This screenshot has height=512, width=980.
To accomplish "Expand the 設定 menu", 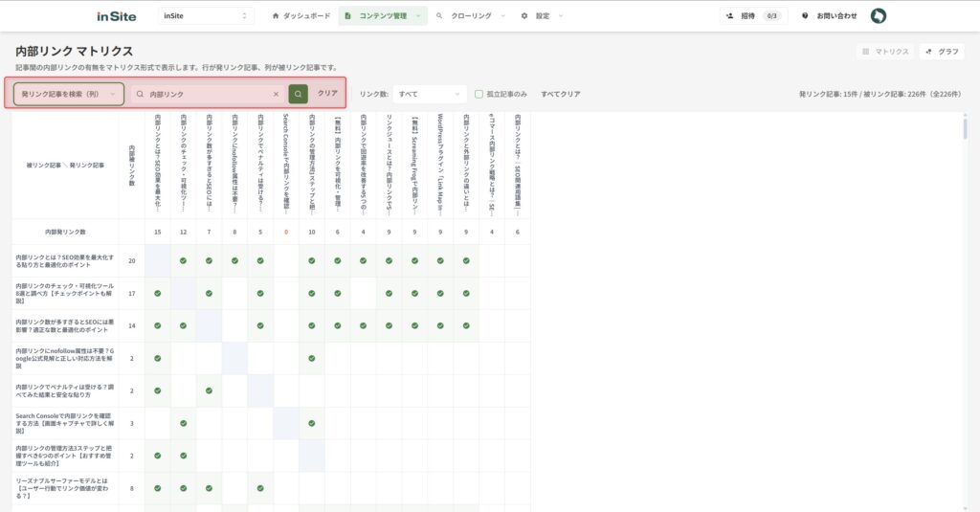I will point(542,16).
